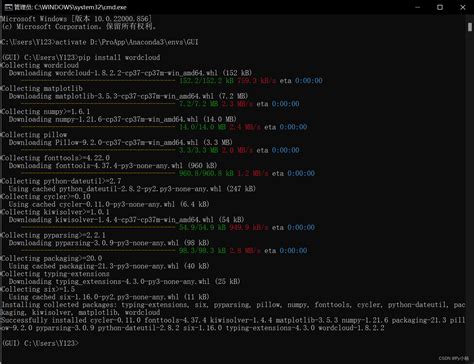Viewport: 474px width, 364px height.
Task: Click the fonttools 960.8 kB progress bar
Action: pos(98,173)
